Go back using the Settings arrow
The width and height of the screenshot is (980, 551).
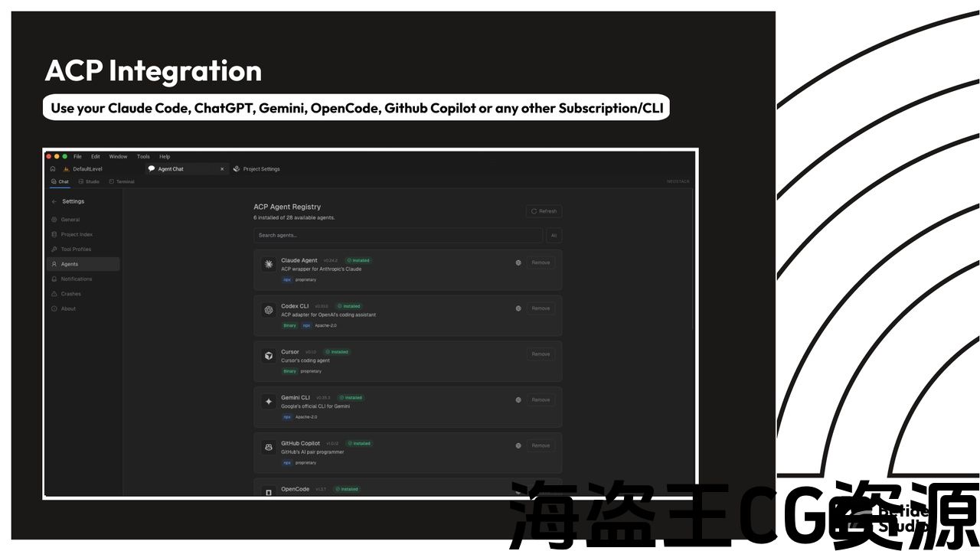click(54, 202)
